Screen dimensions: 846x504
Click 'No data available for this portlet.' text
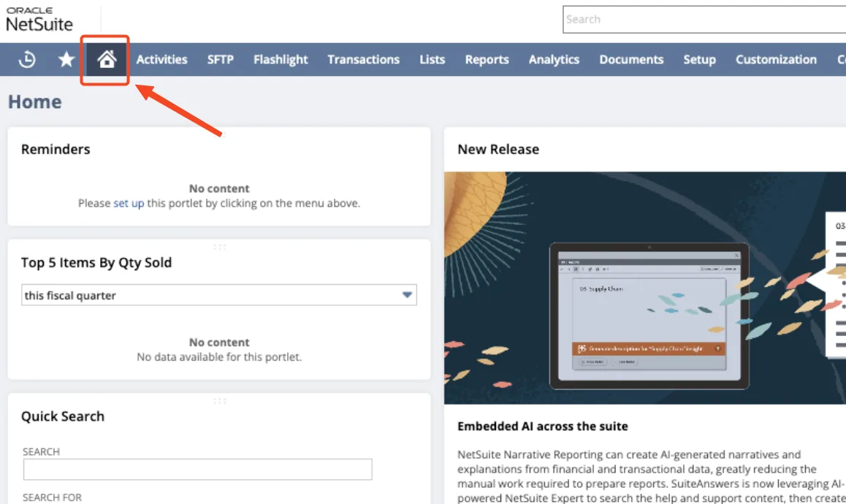pyautogui.click(x=219, y=357)
